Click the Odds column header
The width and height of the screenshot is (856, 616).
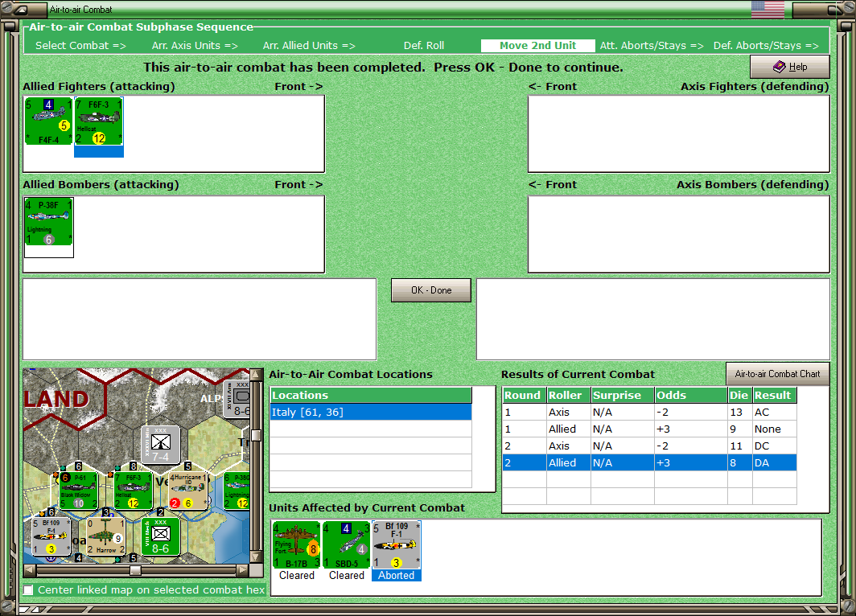pos(690,395)
